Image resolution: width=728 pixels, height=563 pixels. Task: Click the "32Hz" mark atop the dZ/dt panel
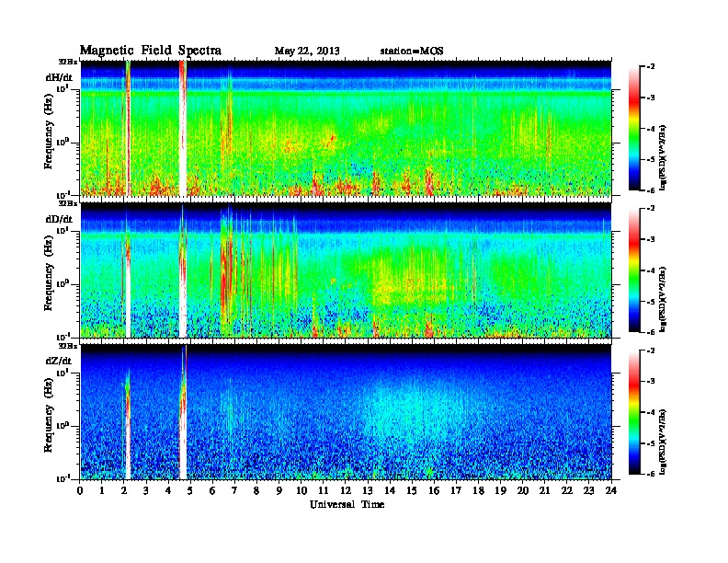tap(68, 346)
